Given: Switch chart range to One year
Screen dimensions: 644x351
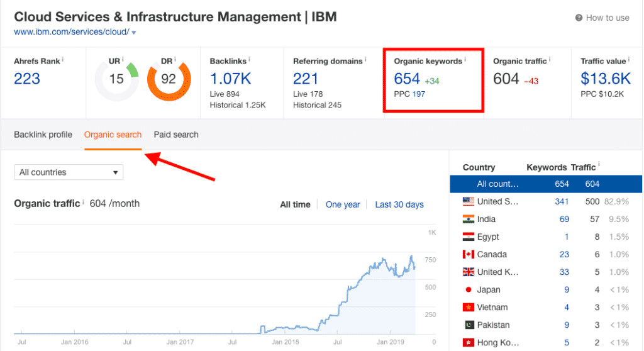Looking at the screenshot, I should (x=343, y=204).
